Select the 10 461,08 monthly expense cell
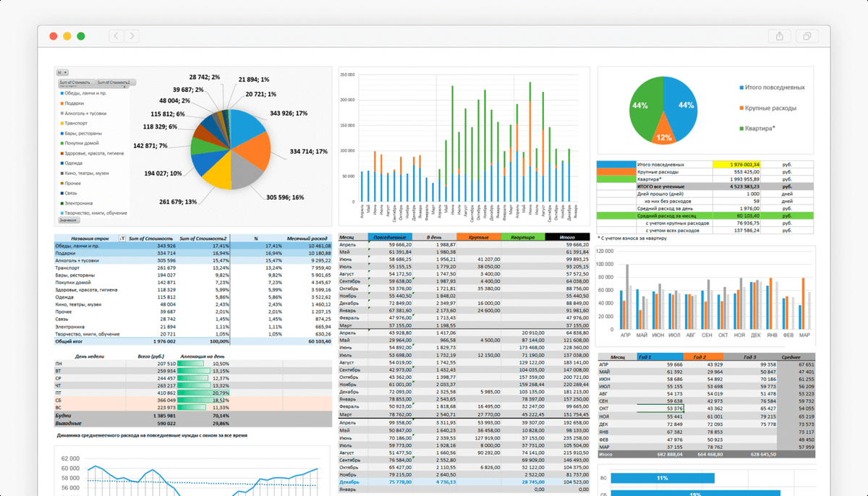868x496 pixels. 319,246
